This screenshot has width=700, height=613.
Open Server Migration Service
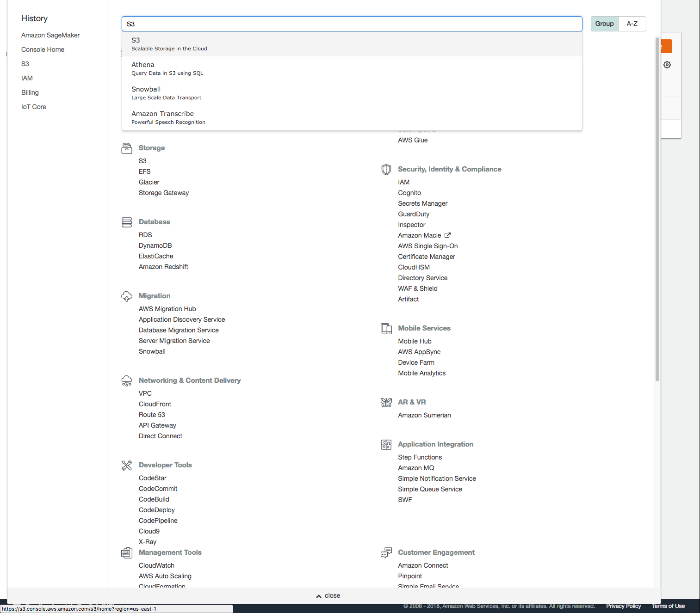[174, 341]
